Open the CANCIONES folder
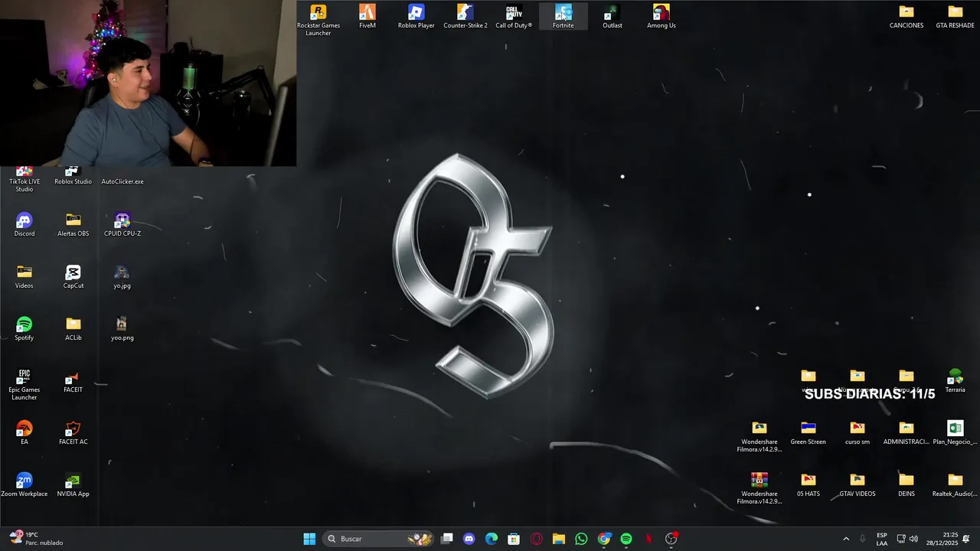The width and height of the screenshot is (980, 551). pos(906,17)
